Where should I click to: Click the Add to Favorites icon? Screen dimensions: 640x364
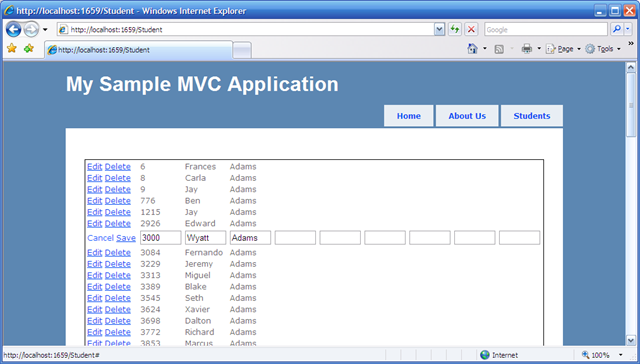click(29, 49)
